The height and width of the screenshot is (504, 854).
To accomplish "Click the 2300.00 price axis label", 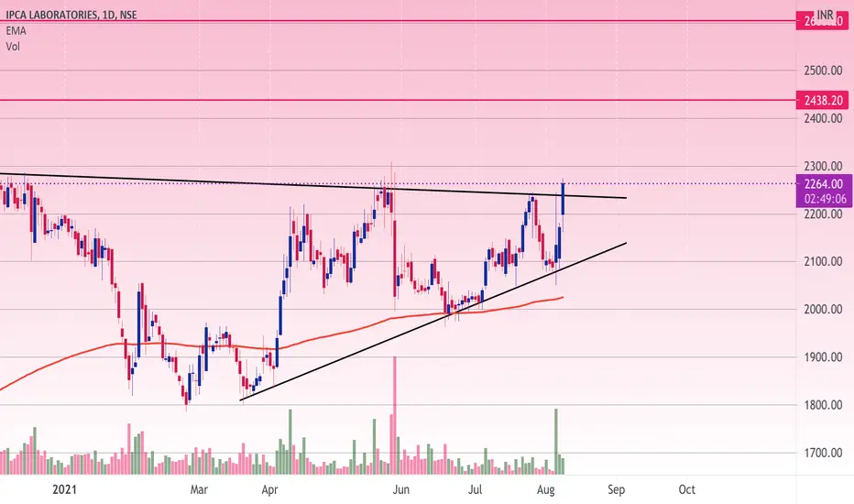I will pos(823,166).
